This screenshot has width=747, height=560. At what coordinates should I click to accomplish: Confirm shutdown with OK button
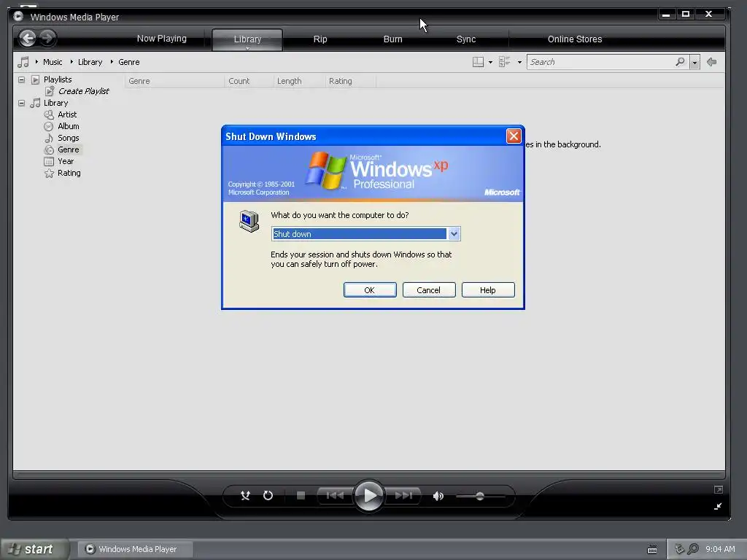pos(370,290)
